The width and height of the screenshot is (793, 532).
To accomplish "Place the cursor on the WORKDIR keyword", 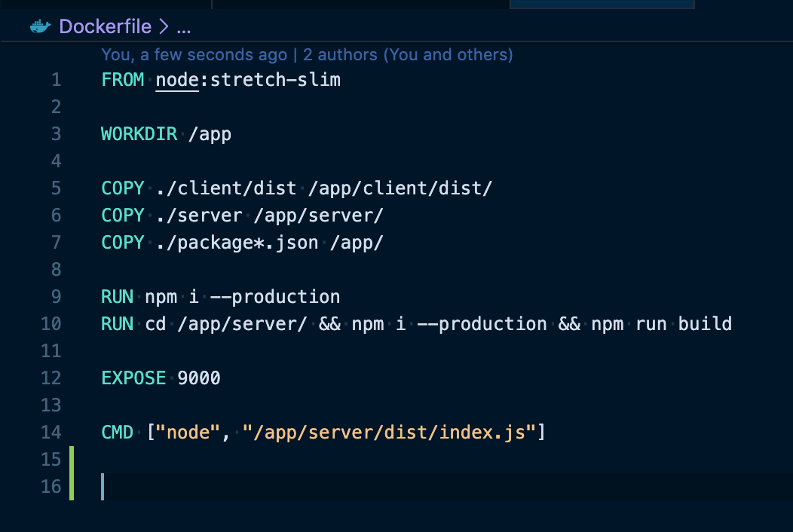I will 139,133.
